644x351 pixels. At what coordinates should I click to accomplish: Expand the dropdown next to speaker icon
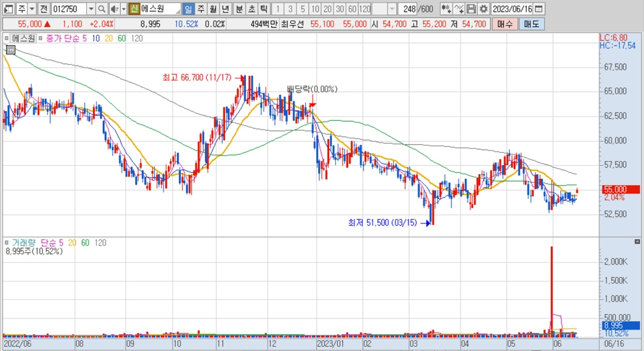123,9
